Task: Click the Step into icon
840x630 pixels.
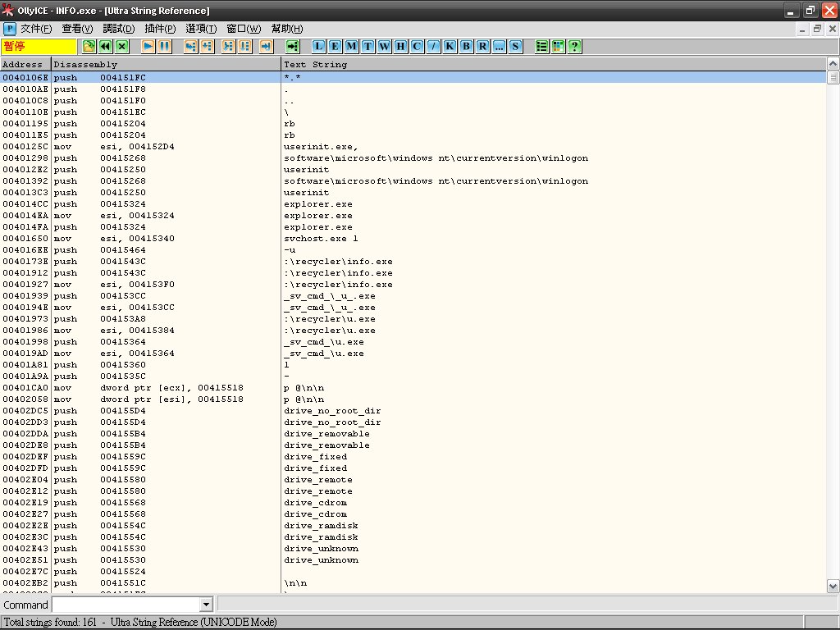Action: tap(190, 47)
